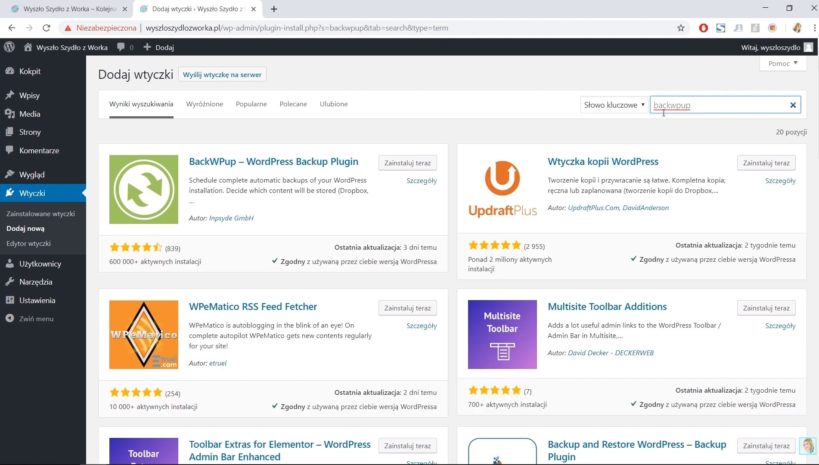This screenshot has height=465, width=819.
Task: Click Multisite Toolbar purple thumbnail
Action: (502, 334)
